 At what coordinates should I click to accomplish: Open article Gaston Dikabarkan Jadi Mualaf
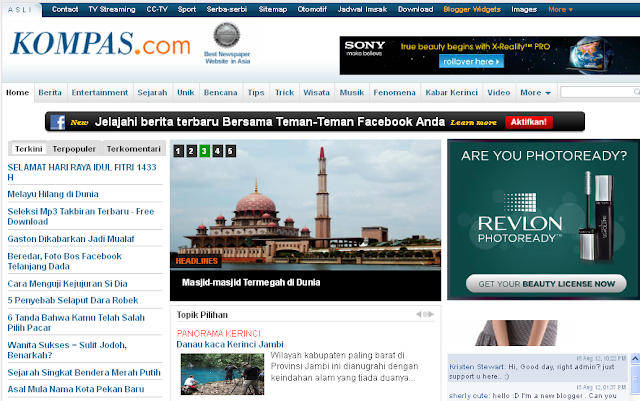click(71, 239)
